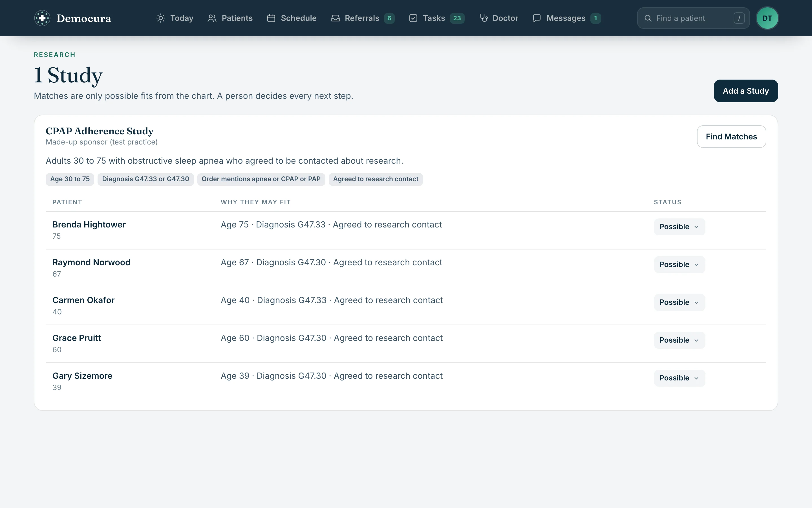This screenshot has width=812, height=508.
Task: Go to the Today nav item
Action: click(175, 18)
